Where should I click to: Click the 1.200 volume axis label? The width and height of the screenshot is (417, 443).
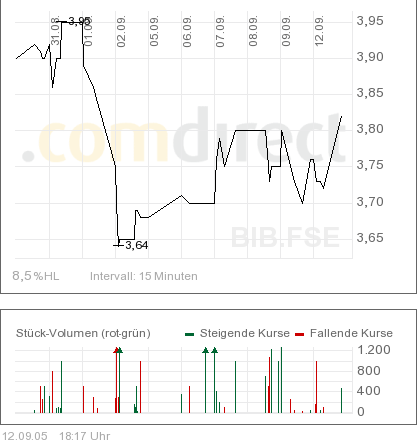tap(374, 350)
